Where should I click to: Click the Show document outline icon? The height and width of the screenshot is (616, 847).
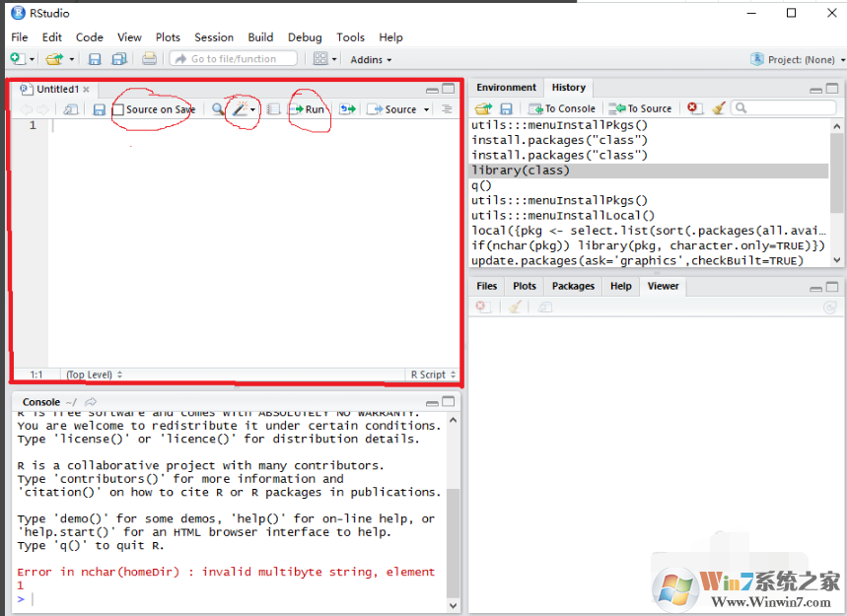click(x=447, y=109)
